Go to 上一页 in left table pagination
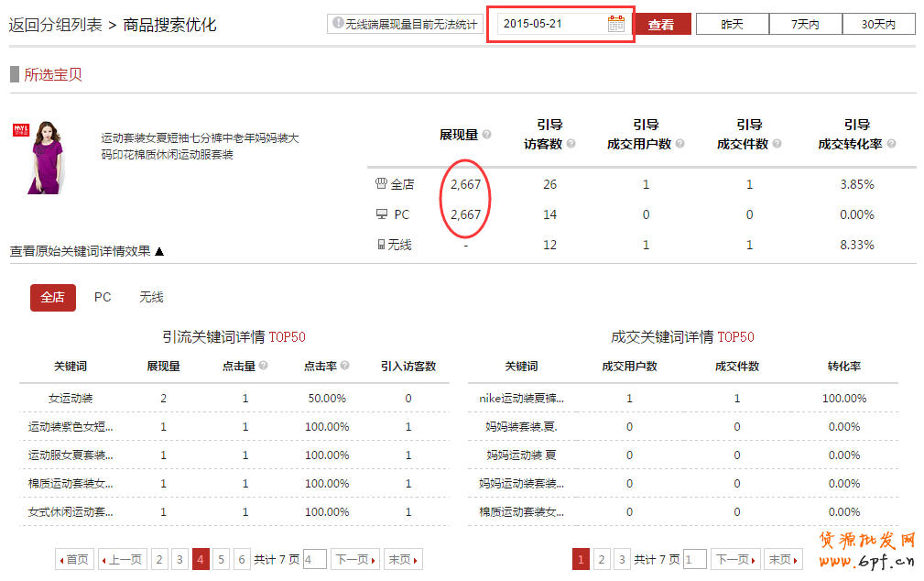This screenshot has width=924, height=581. coord(122,559)
